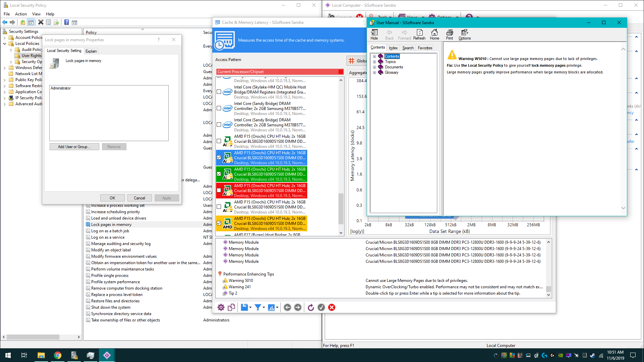Click the grey right arrow in Sandra toolbar
Viewport: 644px width, 362px height.
pos(298,307)
